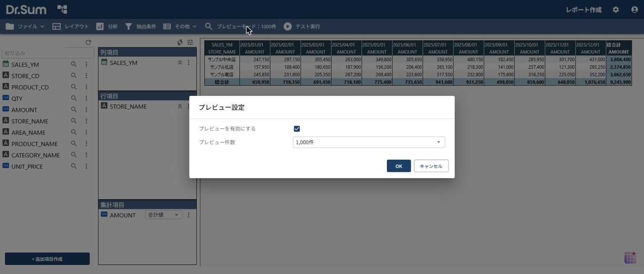Open more options for QTY field
The image size is (644, 274).
[x=86, y=98]
